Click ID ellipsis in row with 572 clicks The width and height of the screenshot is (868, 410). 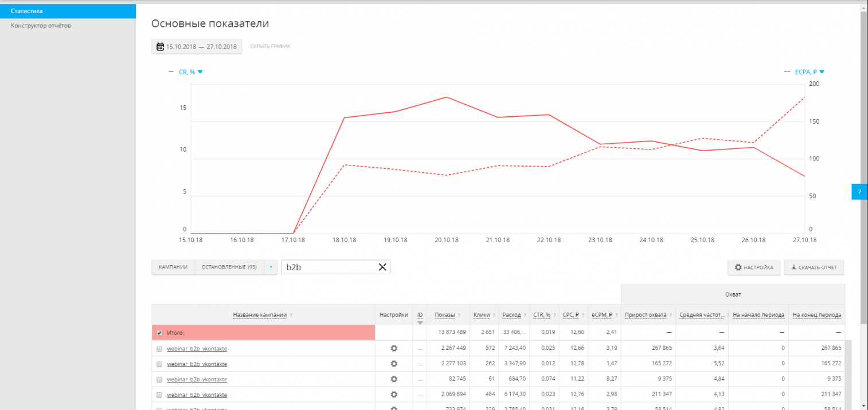click(420, 349)
